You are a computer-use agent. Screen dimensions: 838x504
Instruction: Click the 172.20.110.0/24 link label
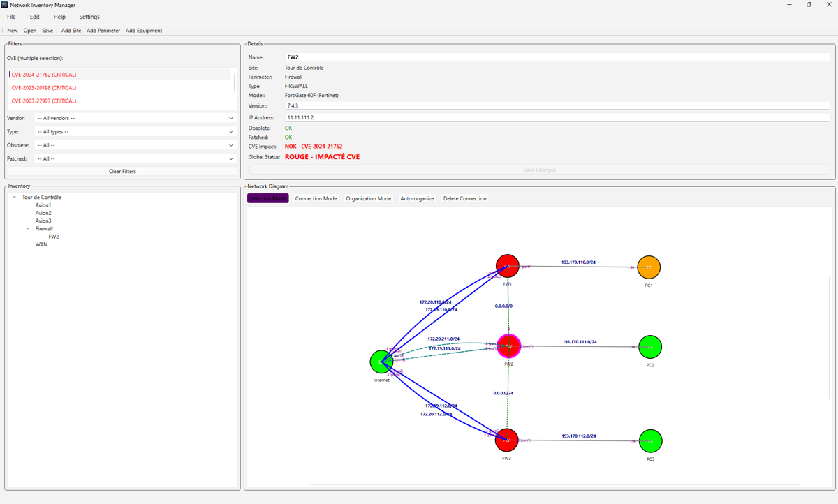point(435,302)
